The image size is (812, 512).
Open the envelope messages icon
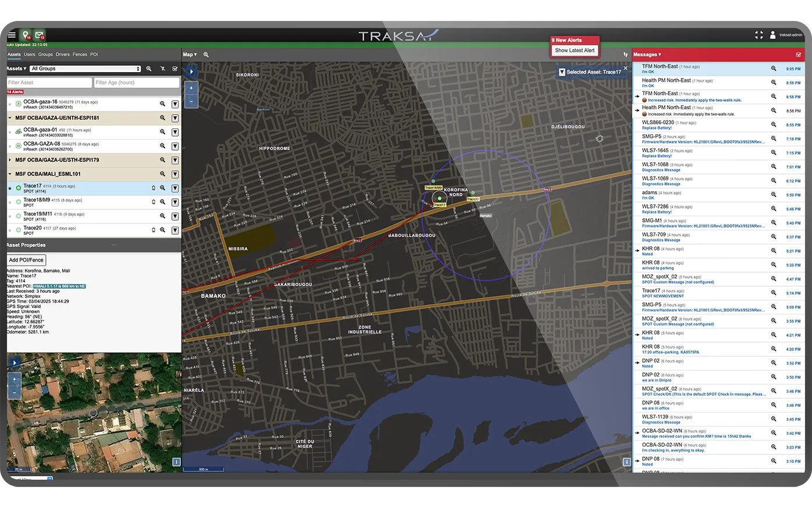[39, 35]
